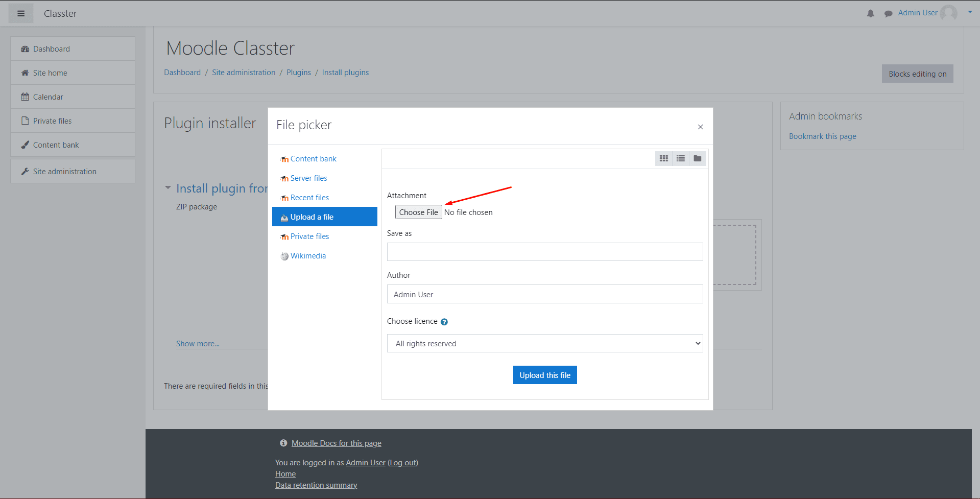Click Show more link

[198, 344]
